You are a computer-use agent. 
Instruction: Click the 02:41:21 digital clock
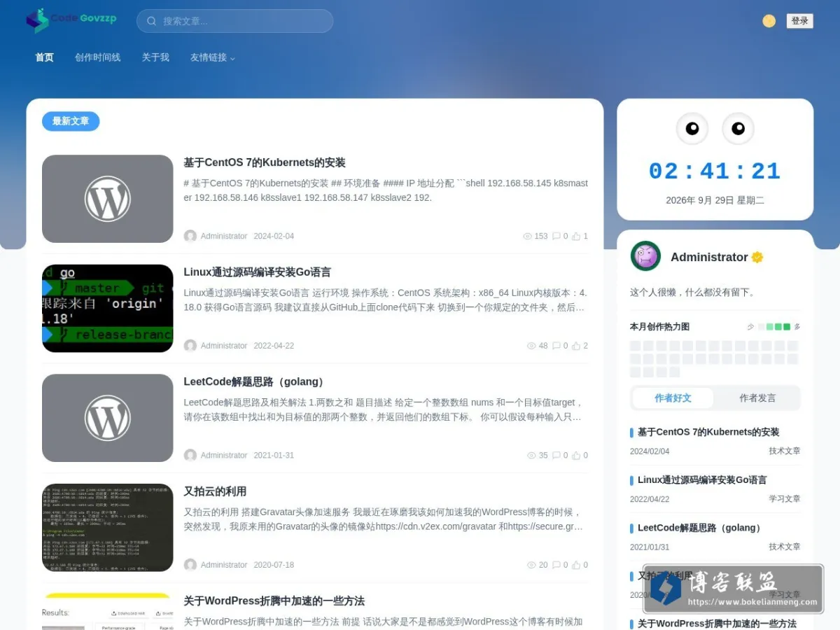tap(715, 171)
